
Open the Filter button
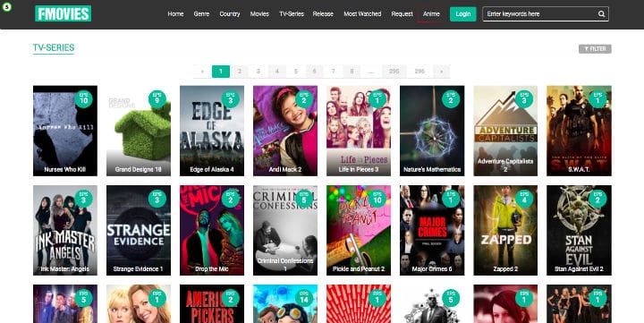tap(595, 49)
